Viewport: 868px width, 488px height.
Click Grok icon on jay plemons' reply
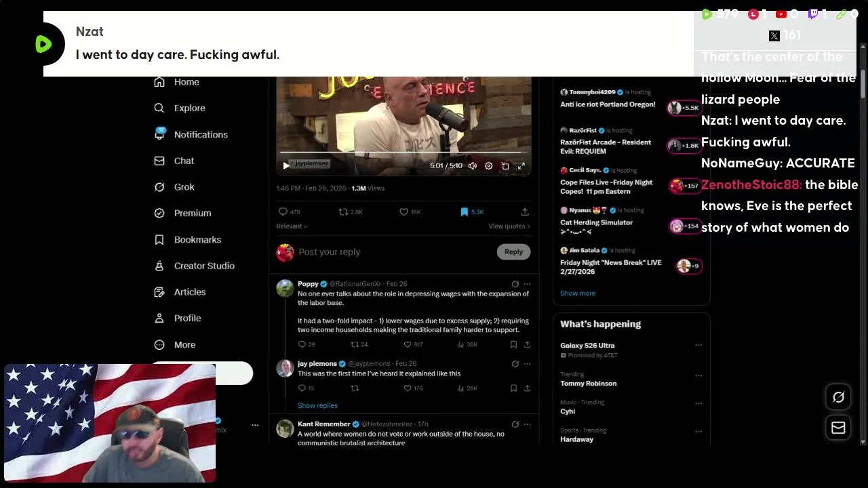[x=515, y=364]
